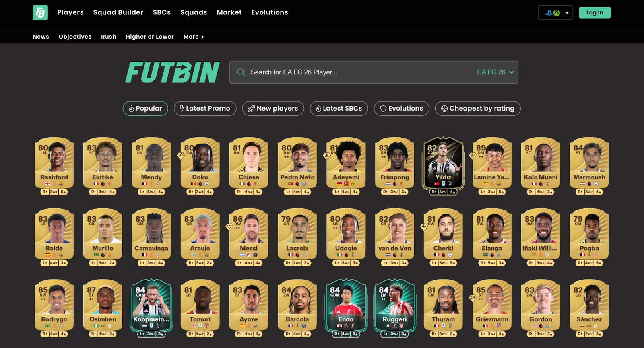Open the Yildiz special player card

(443, 166)
